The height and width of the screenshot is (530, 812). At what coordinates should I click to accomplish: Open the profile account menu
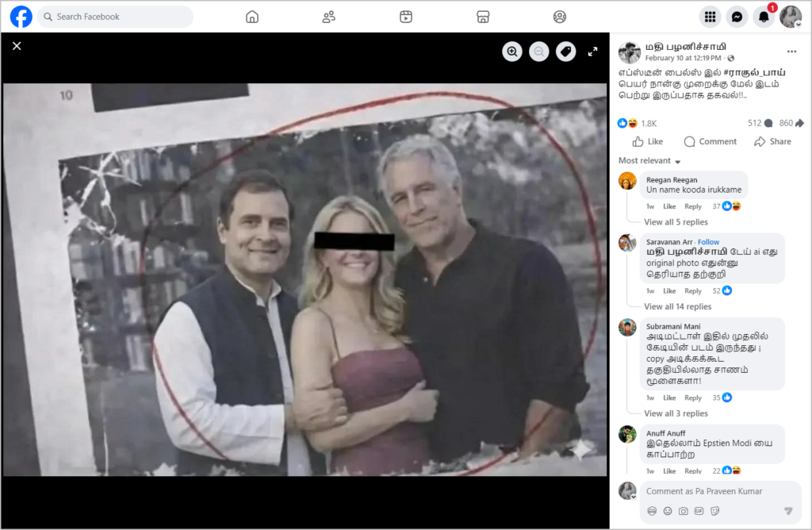tap(791, 17)
